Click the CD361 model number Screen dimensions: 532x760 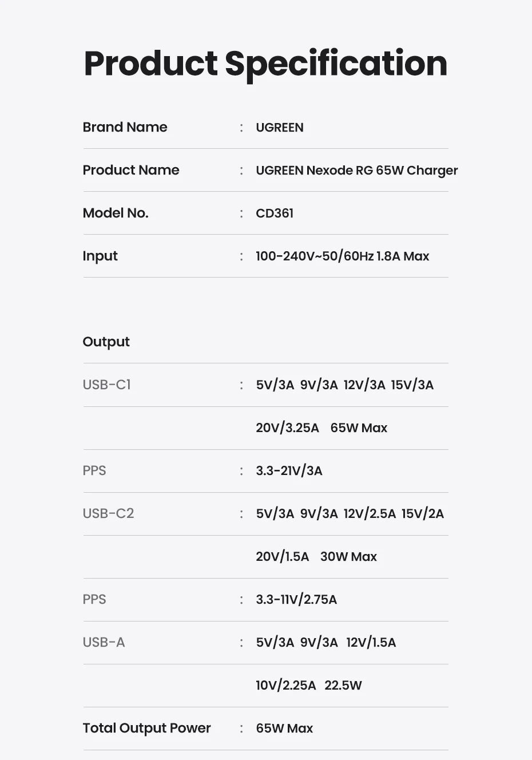tap(275, 213)
